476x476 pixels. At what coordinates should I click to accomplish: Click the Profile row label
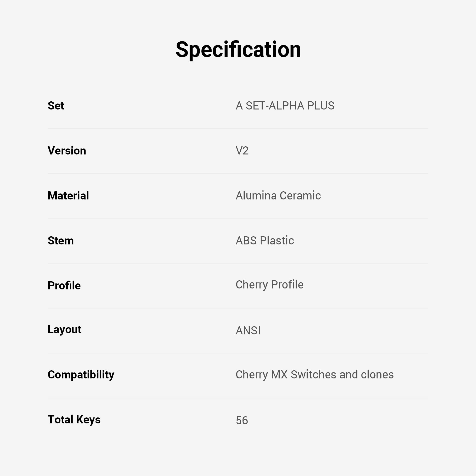pos(64,286)
